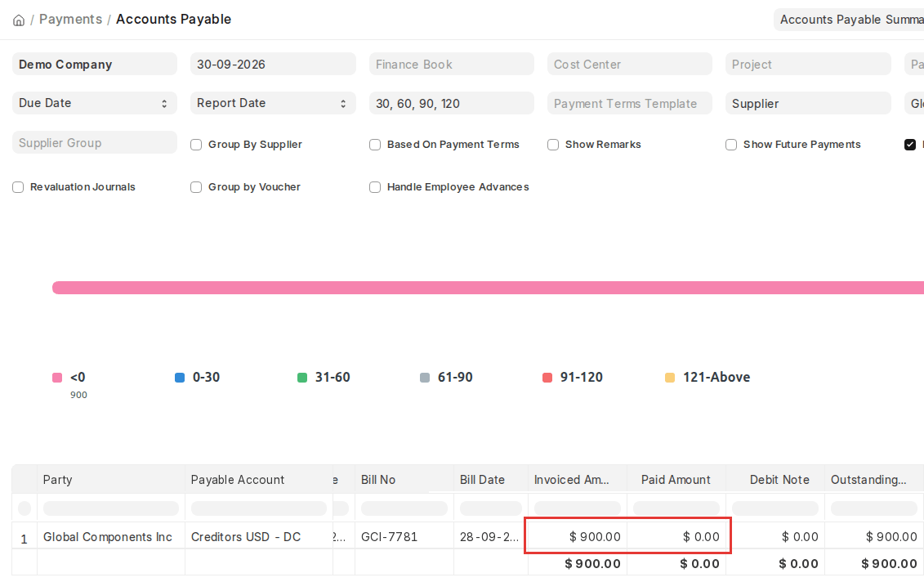
Task: Focus the Supplier Group filter
Action: (x=94, y=143)
